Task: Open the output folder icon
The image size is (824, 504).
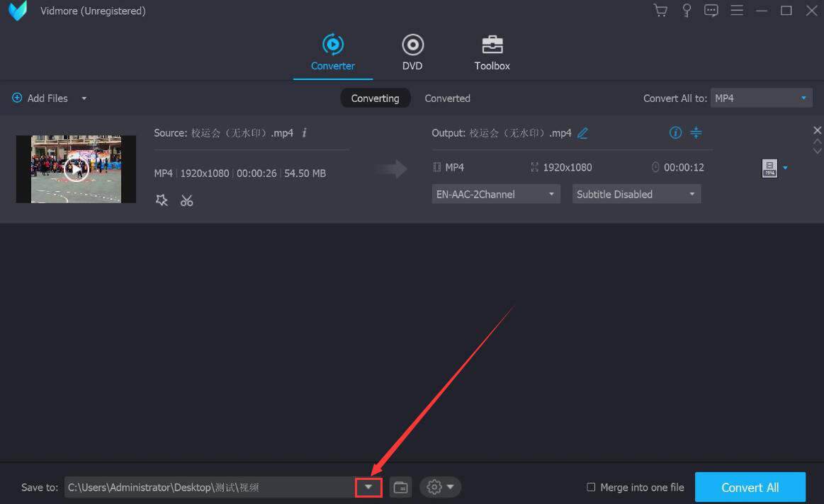Action: coord(400,487)
